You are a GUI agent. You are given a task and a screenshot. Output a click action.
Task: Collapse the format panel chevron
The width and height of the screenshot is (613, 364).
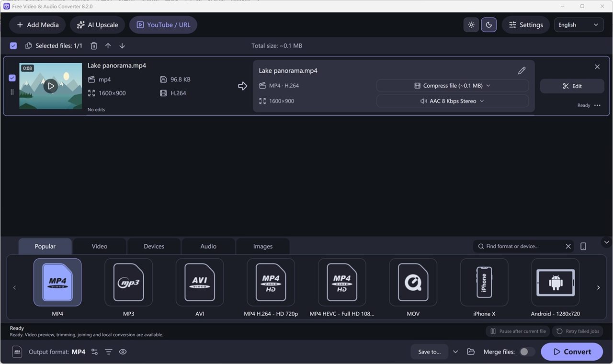click(606, 242)
